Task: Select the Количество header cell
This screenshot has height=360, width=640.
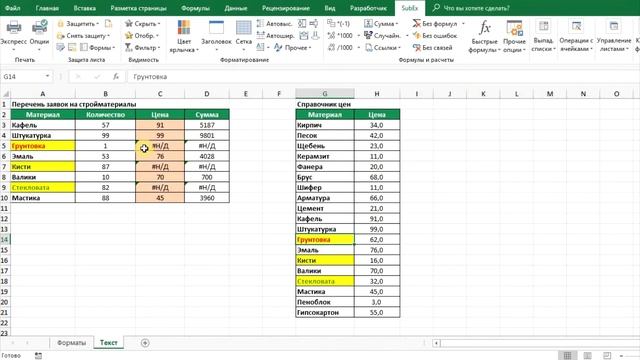Action: [105, 115]
